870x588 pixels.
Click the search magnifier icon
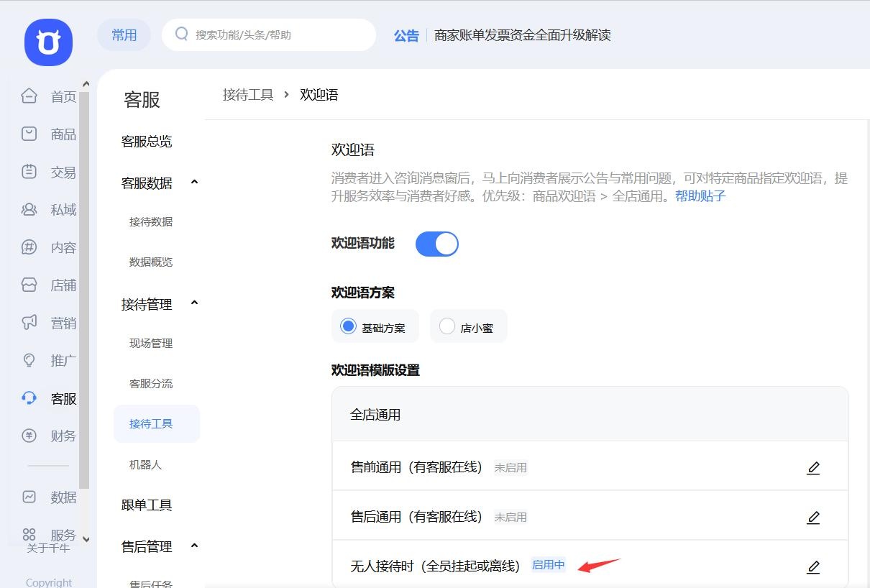coord(182,34)
